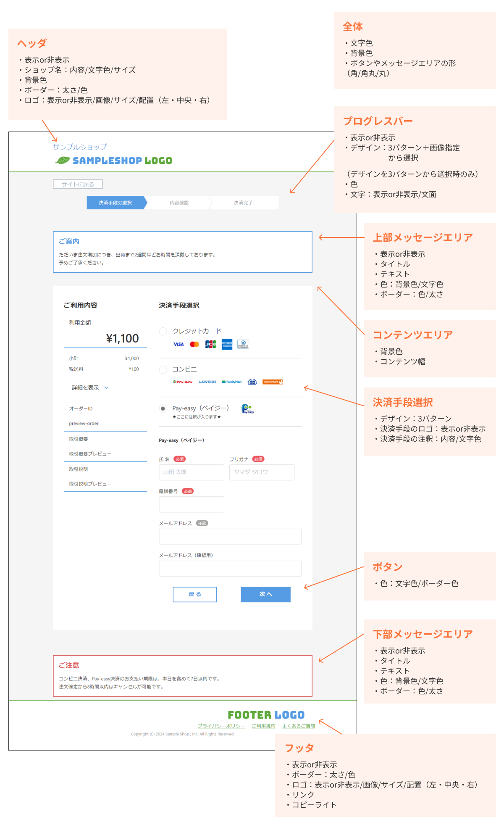Viewport: 504px width, 822px height.
Task: Click the 戻る button
Action: point(195,594)
